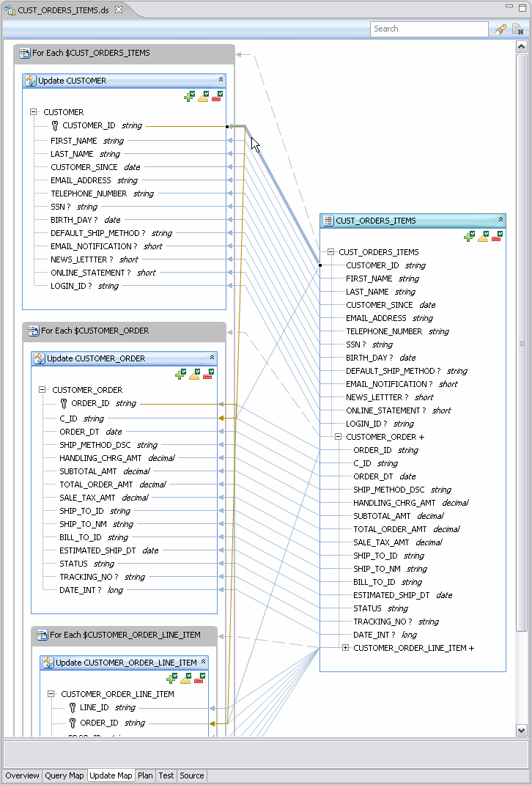
Task: Click the add icon in the Update CUSTOMER_ORDER panel
Action: point(181,375)
